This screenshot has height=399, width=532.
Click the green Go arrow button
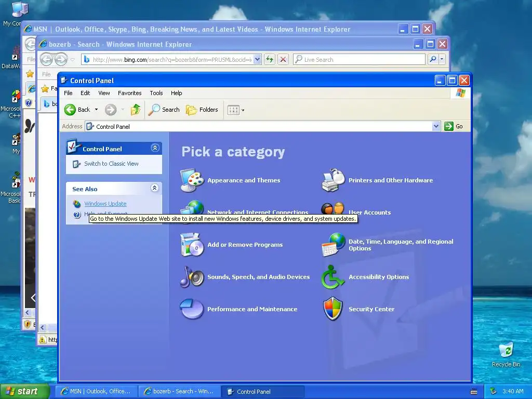click(449, 126)
